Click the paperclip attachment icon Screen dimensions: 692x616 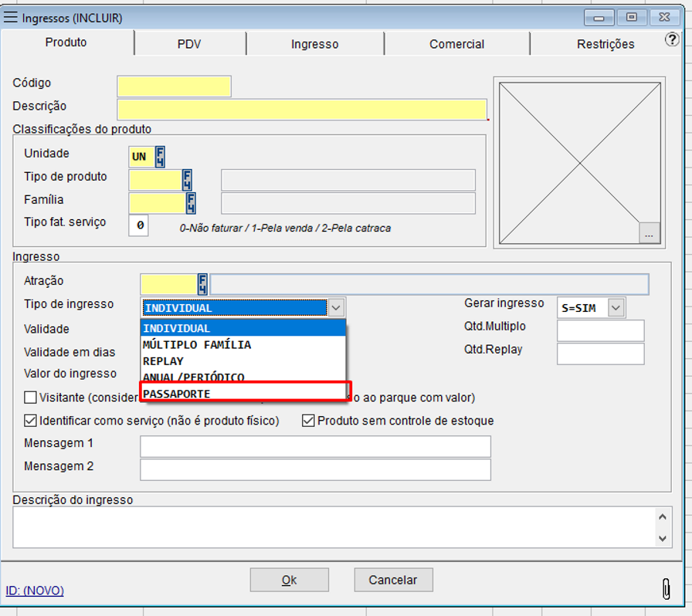pos(666,588)
